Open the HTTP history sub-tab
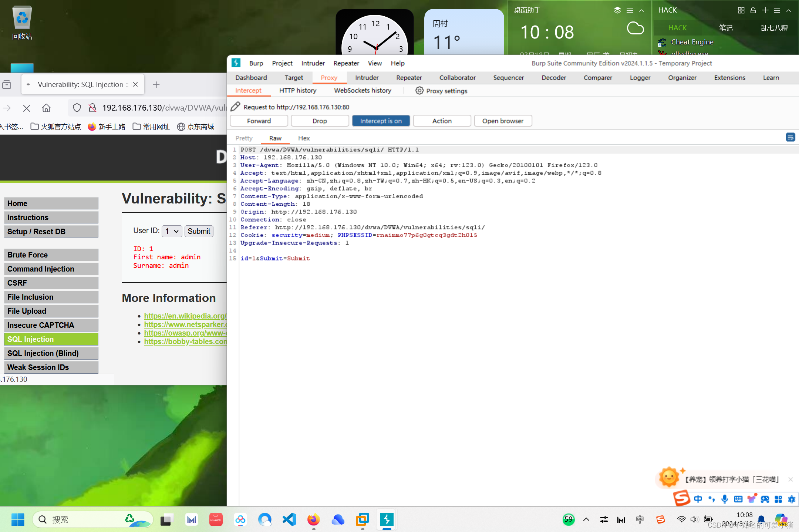 (298, 91)
